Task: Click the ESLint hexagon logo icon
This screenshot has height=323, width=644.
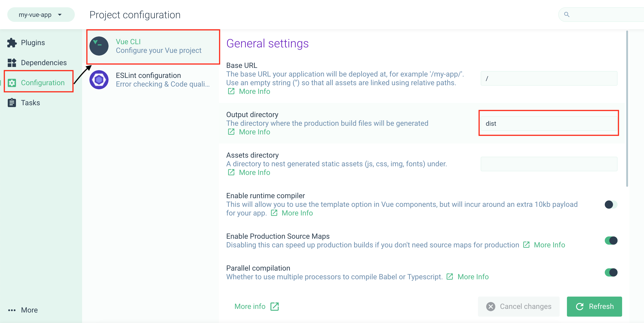Action: 99,80
